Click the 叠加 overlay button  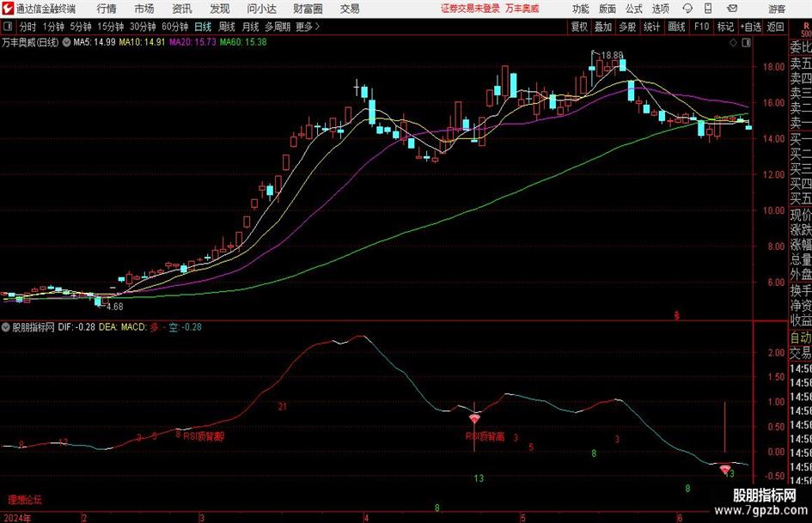tap(603, 27)
